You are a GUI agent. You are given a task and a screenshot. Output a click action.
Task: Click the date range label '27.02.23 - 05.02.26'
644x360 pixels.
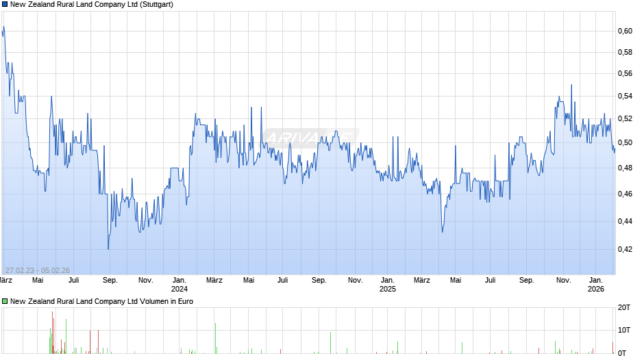(38, 270)
